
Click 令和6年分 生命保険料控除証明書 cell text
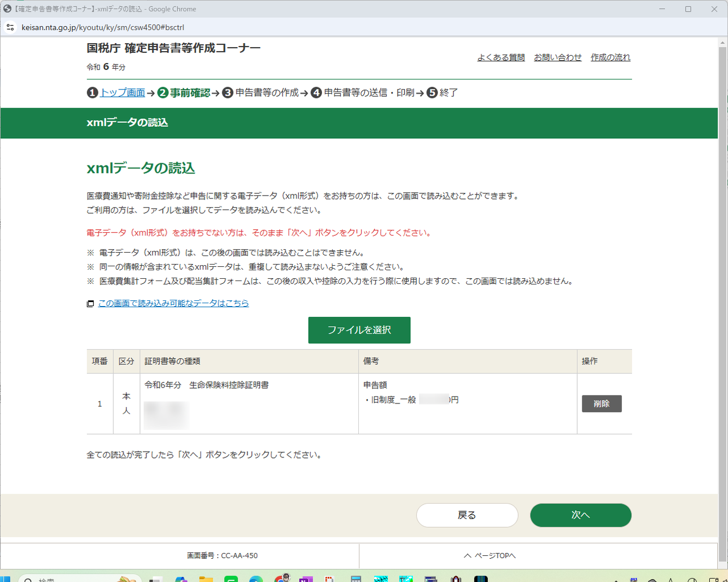pyautogui.click(x=206, y=385)
